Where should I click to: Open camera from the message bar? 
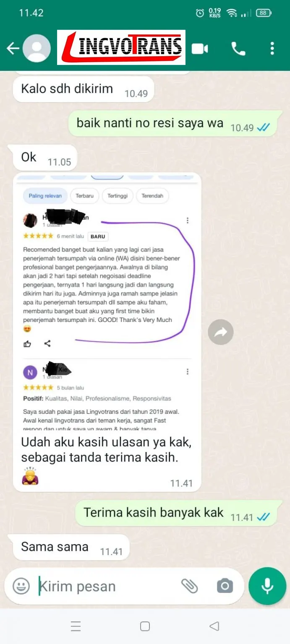(x=225, y=586)
